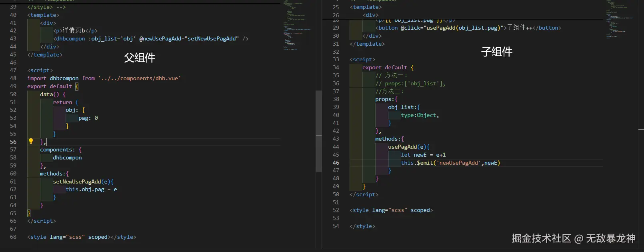644x252 pixels.
Task: Click the 'dhbcompon' tag name on line 43
Action: point(70,38)
